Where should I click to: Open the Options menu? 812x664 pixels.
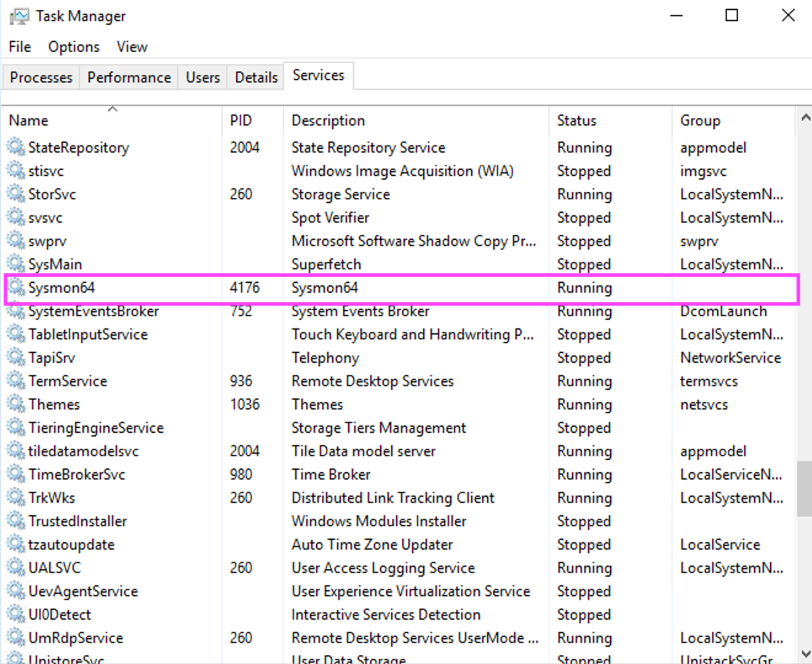tap(74, 47)
